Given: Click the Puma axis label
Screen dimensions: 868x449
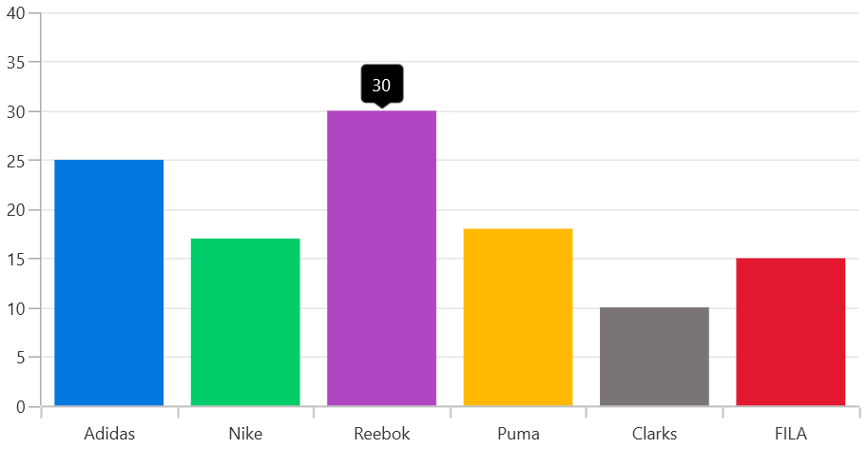Looking at the screenshot, I should pyautogui.click(x=518, y=434).
